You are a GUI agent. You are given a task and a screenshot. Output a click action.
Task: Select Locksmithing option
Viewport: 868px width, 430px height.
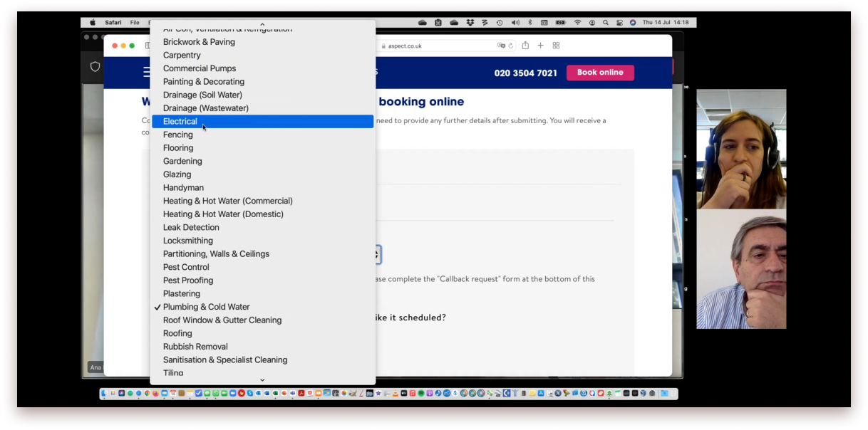[263, 241]
